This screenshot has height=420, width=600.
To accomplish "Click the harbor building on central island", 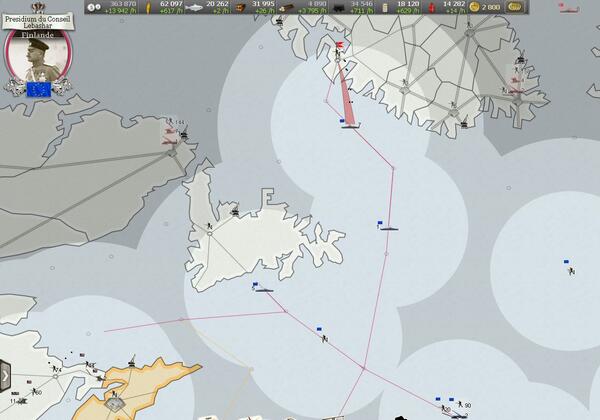I will [235, 211].
